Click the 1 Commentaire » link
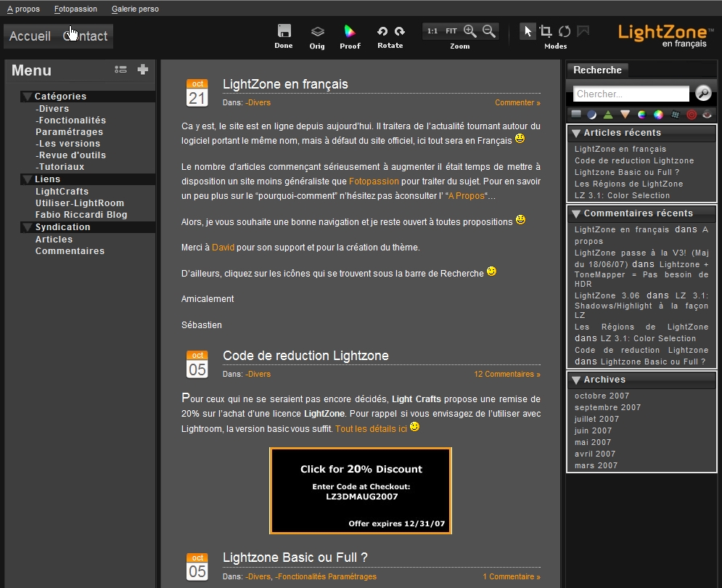Screen dimensions: 722x588 [x=512, y=577]
